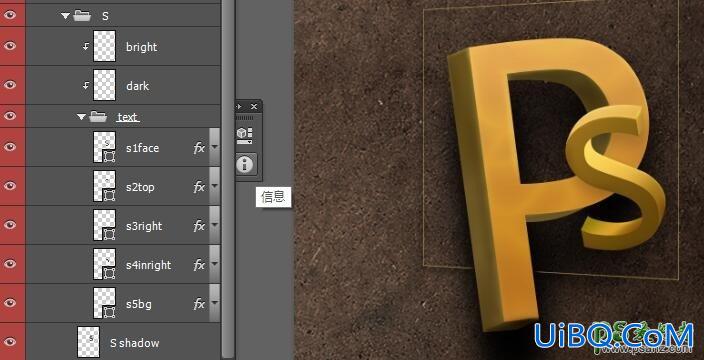Select the s1face shape thumbnail
Image resolution: width=704 pixels, height=360 pixels.
click(x=105, y=147)
